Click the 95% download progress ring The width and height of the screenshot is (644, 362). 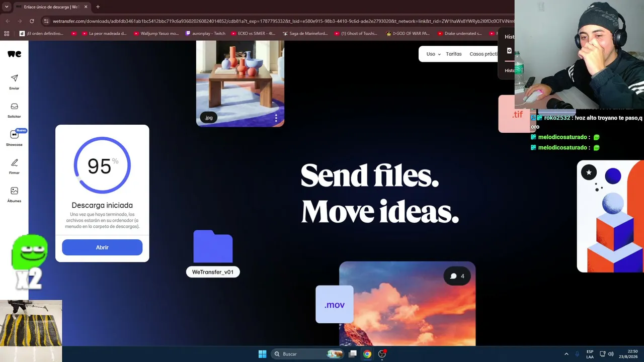(x=102, y=165)
